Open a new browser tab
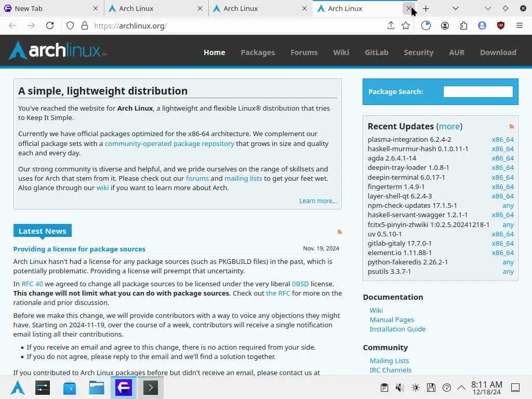 click(x=426, y=8)
